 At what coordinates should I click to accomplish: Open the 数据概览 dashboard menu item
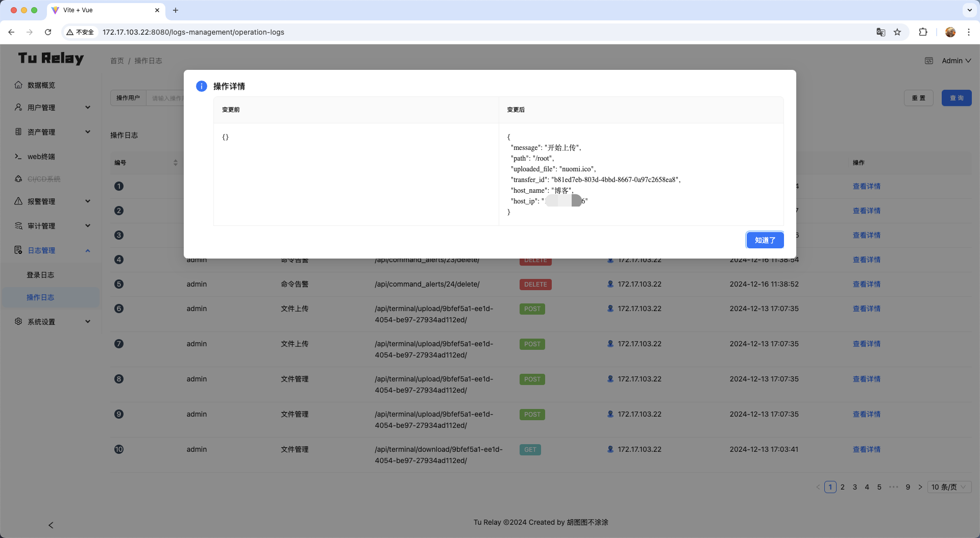[x=41, y=85]
